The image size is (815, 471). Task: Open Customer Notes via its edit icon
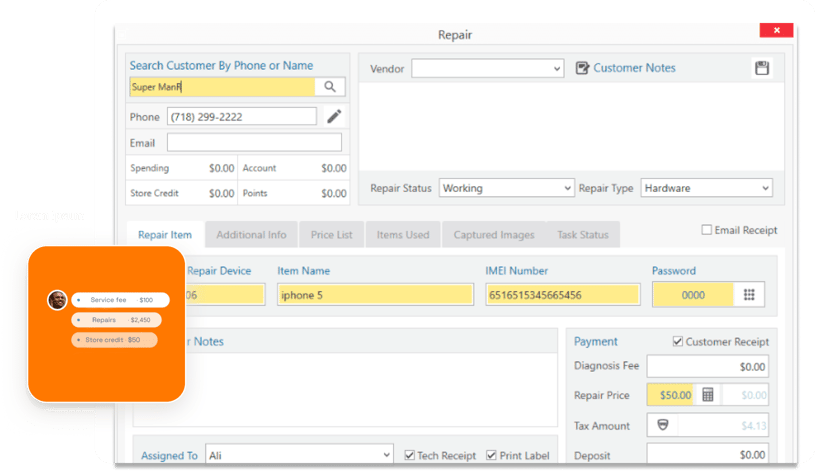583,68
